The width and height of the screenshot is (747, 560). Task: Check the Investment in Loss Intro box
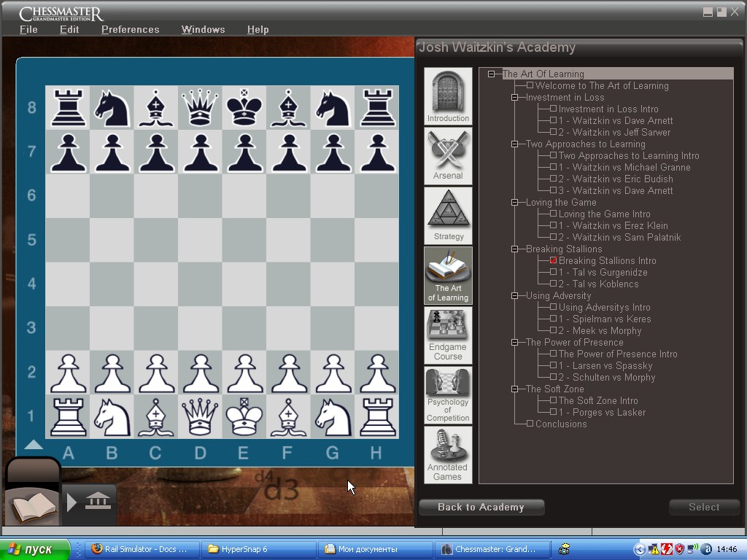click(x=553, y=109)
